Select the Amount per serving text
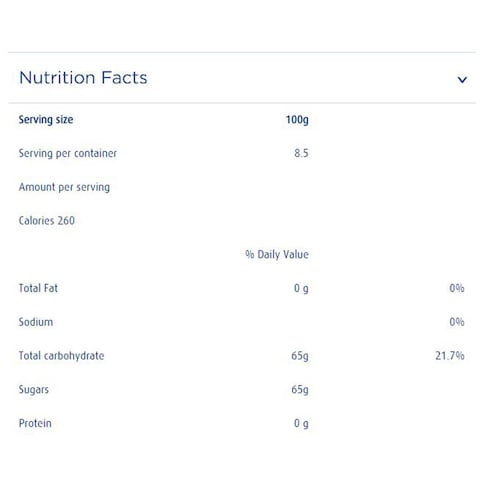The height and width of the screenshot is (480, 480). [x=64, y=187]
